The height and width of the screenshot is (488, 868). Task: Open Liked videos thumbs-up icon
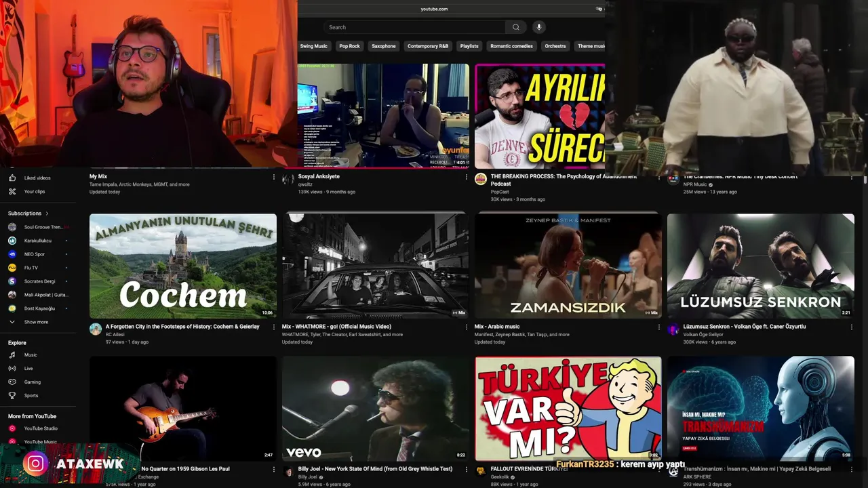(x=12, y=178)
